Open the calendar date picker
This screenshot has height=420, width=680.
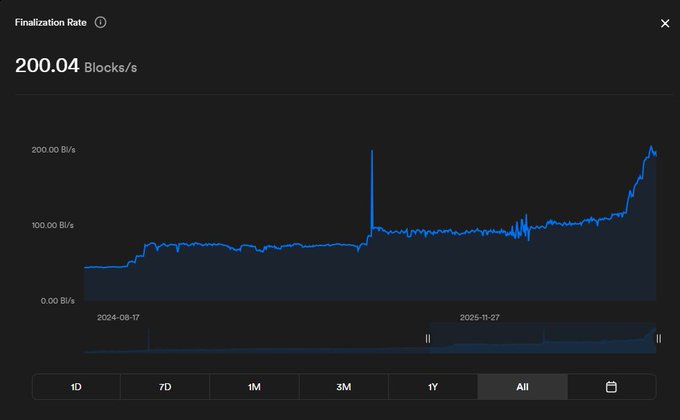coord(611,387)
